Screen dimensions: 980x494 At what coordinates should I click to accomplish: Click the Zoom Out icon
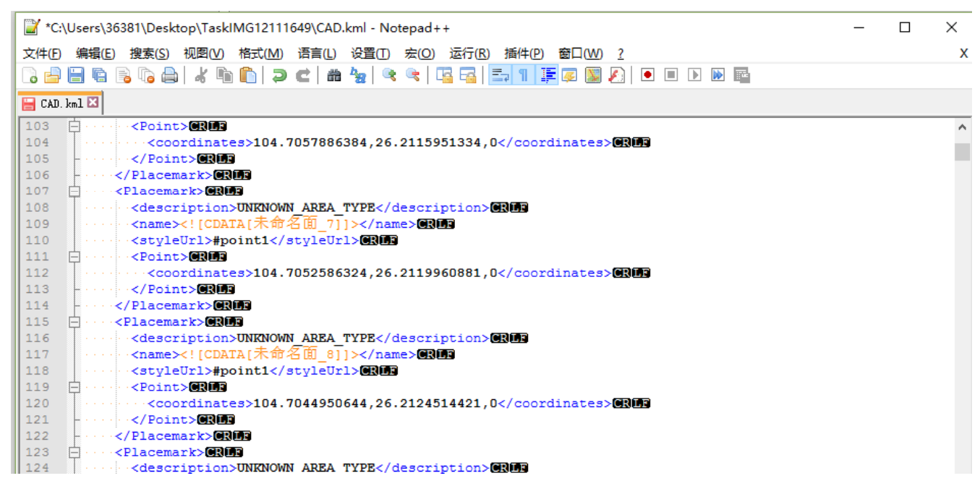pos(412,75)
